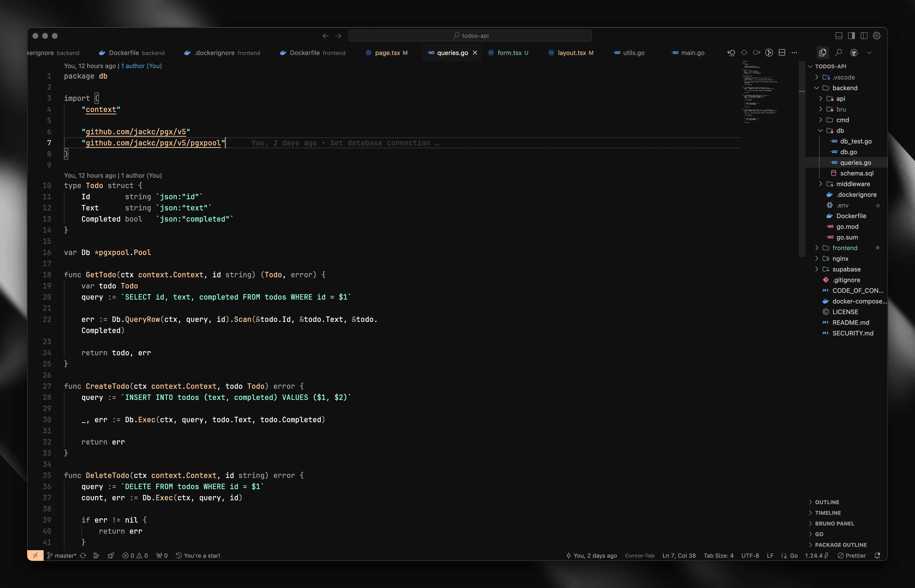
Task: Toggle the secondary sidebar layout
Action: click(x=851, y=36)
